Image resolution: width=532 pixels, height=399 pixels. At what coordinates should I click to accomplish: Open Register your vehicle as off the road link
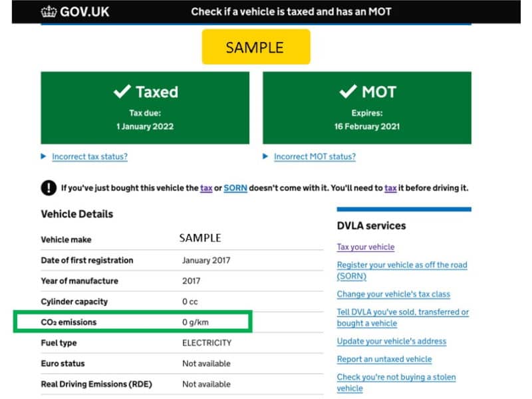pyautogui.click(x=402, y=271)
